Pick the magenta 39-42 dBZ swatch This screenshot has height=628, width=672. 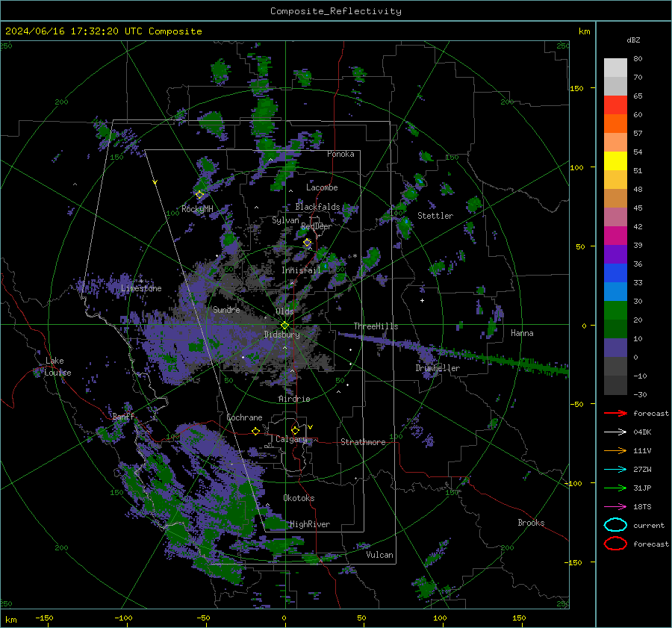[615, 236]
